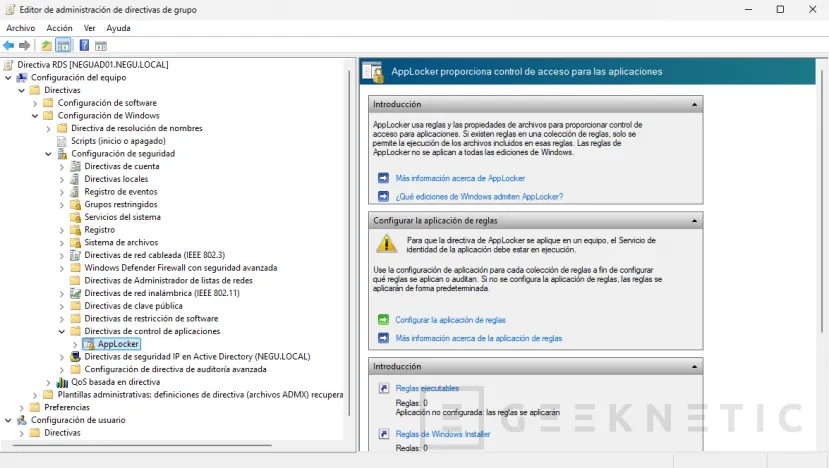Click the Directivas de red cableada icon
The width and height of the screenshot is (829, 468).
click(x=76, y=255)
